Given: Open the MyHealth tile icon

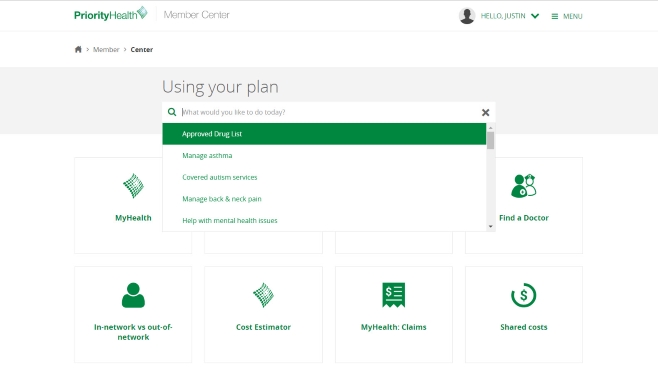Looking at the screenshot, I should (133, 186).
